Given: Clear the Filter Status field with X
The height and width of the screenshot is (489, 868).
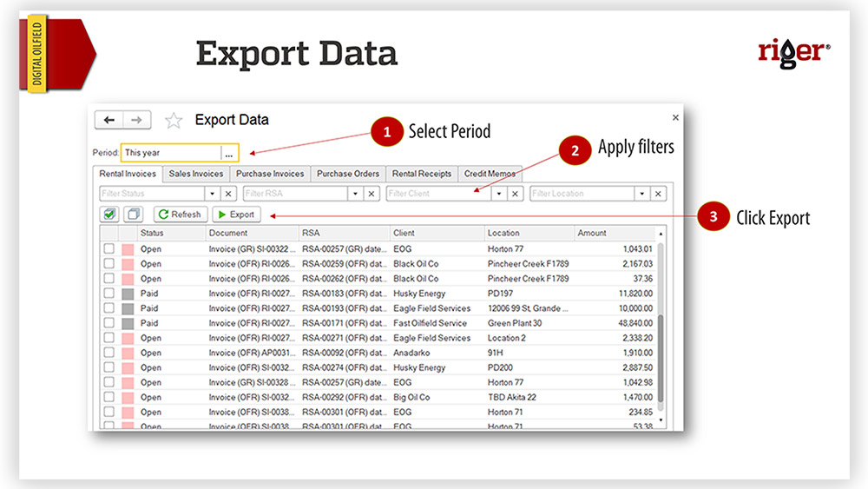Looking at the screenshot, I should 228,194.
